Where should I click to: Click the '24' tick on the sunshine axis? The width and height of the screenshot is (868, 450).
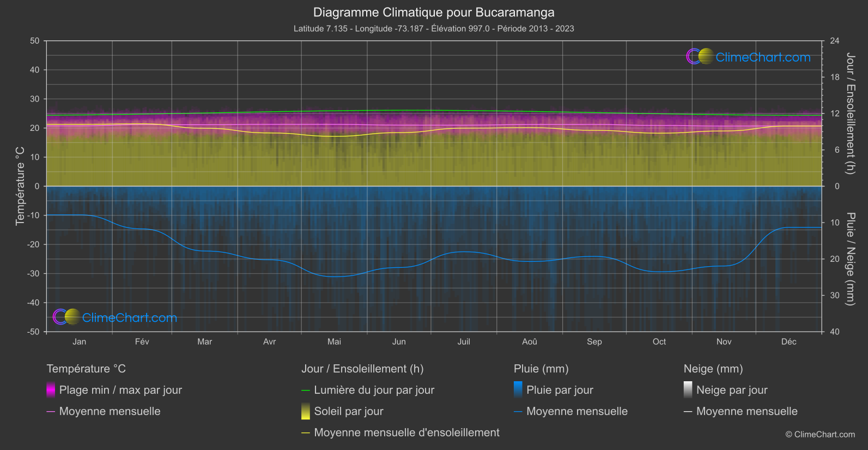835,41
